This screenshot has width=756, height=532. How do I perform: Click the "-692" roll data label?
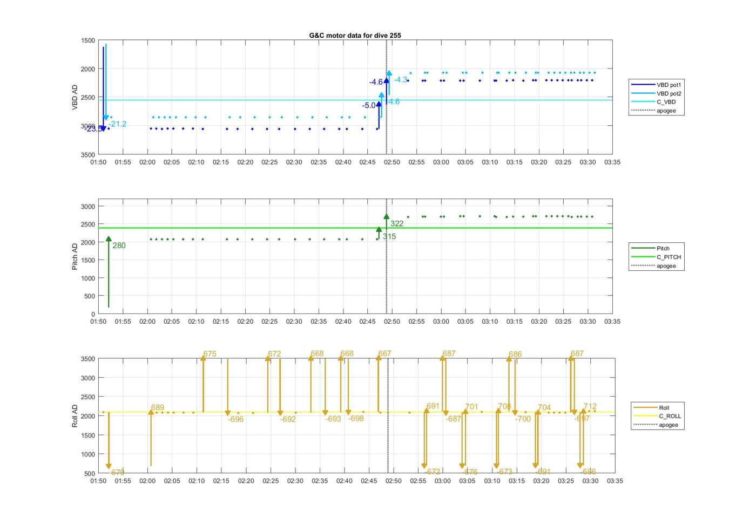tap(288, 419)
